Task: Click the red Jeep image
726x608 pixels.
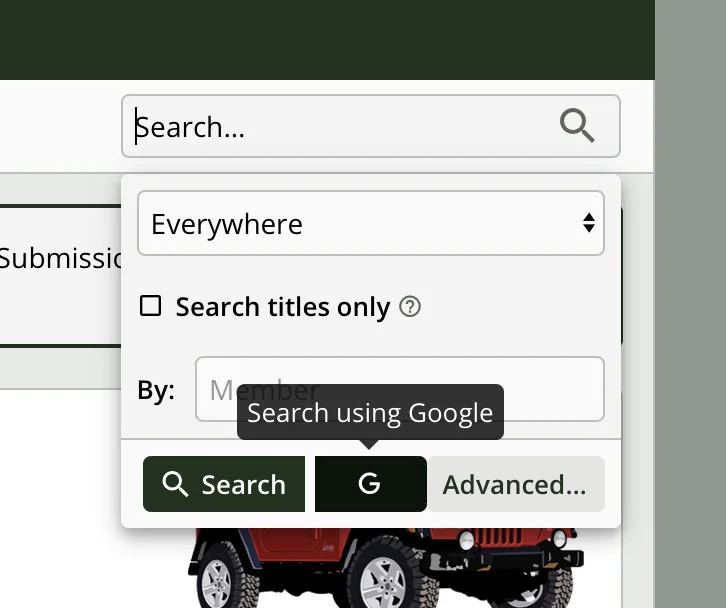Action: 386,568
